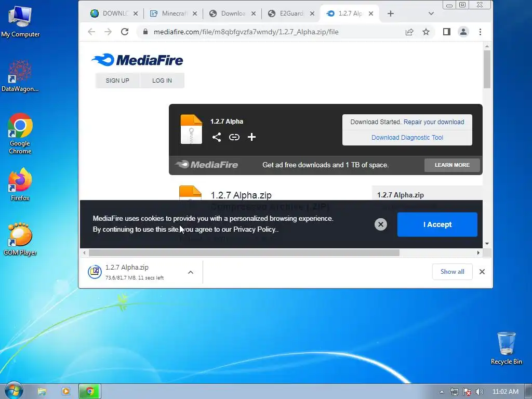
Task: Open media player taskbar icon
Action: tap(66, 392)
